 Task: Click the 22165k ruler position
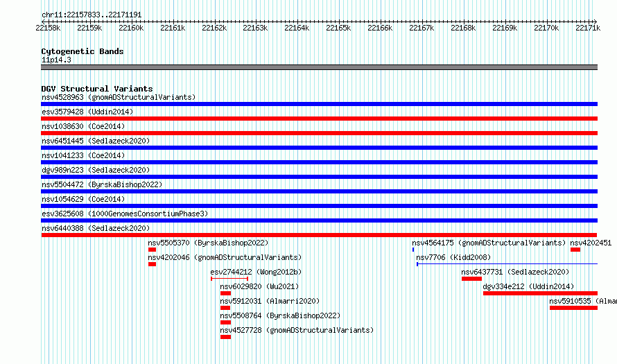(338, 28)
